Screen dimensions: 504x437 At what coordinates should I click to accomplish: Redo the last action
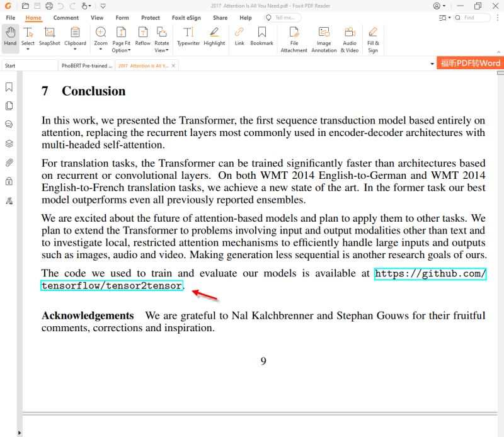(x=72, y=6)
